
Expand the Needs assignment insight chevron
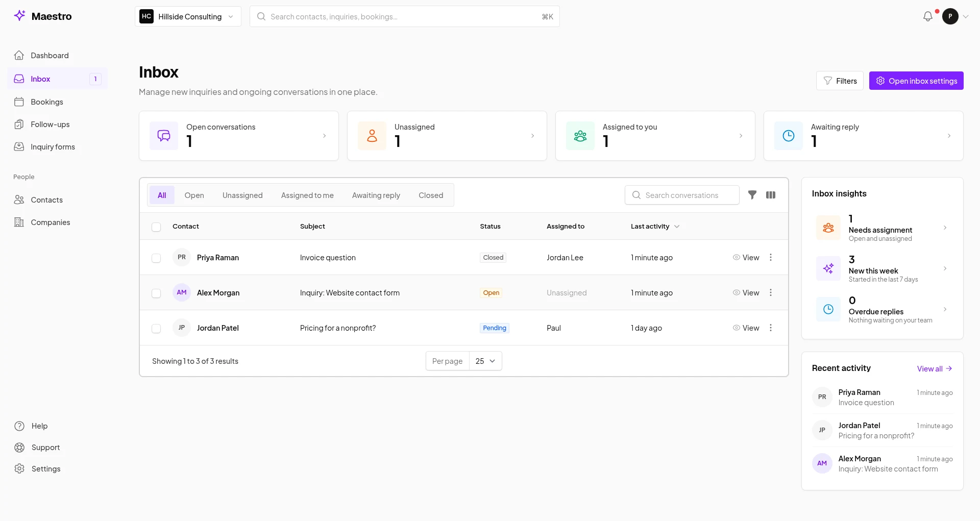click(945, 228)
